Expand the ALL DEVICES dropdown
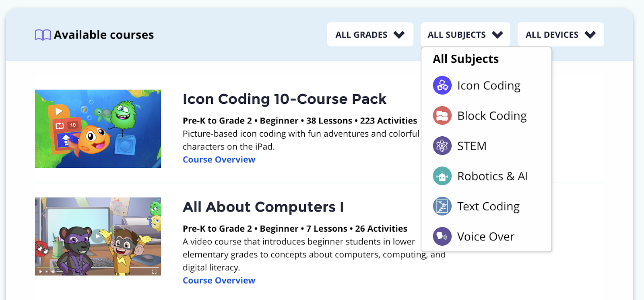Image resolution: width=644 pixels, height=300 pixels. tap(560, 35)
